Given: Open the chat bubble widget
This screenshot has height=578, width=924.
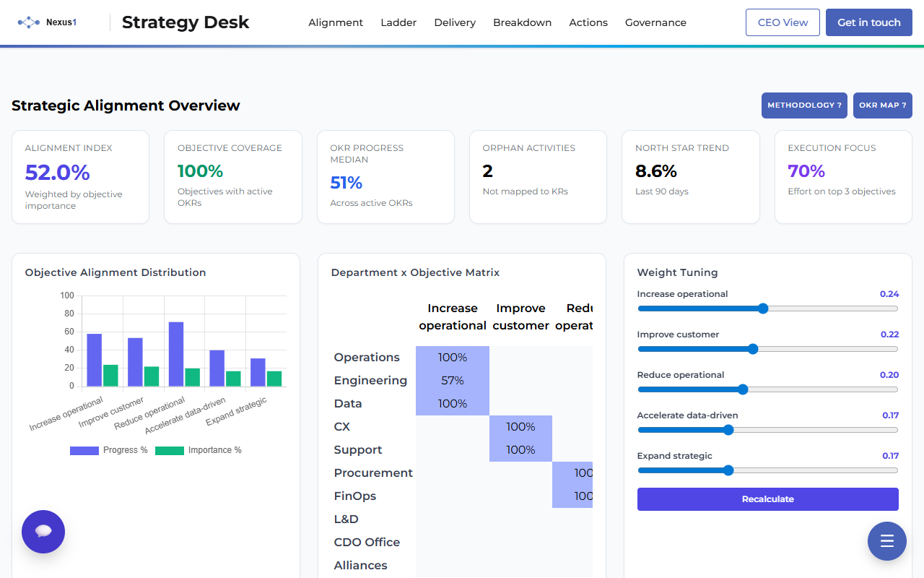Looking at the screenshot, I should pos(43,532).
